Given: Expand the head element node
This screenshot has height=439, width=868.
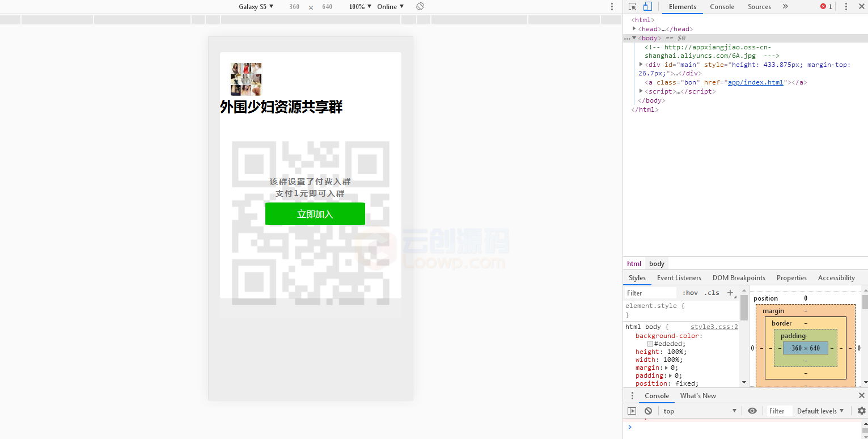Looking at the screenshot, I should point(634,29).
